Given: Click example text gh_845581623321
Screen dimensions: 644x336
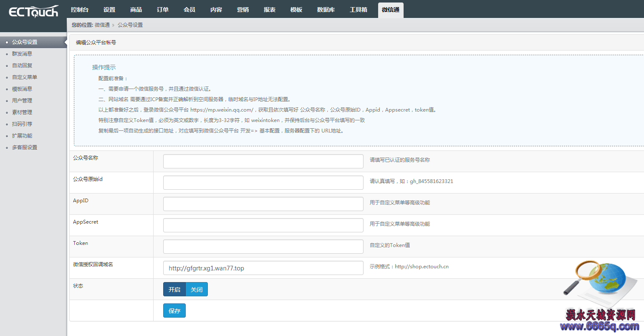Looking at the screenshot, I should tap(432, 181).
